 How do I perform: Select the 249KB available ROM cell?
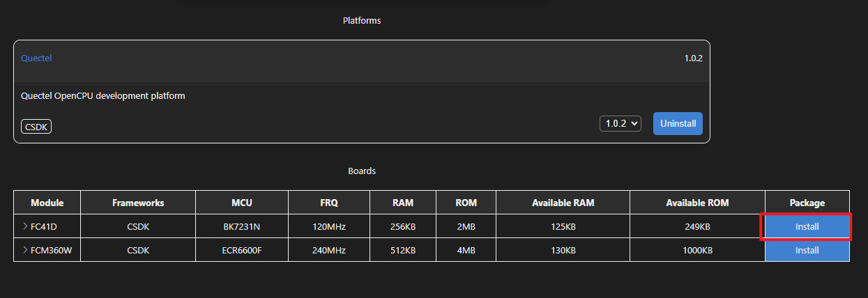pos(697,227)
